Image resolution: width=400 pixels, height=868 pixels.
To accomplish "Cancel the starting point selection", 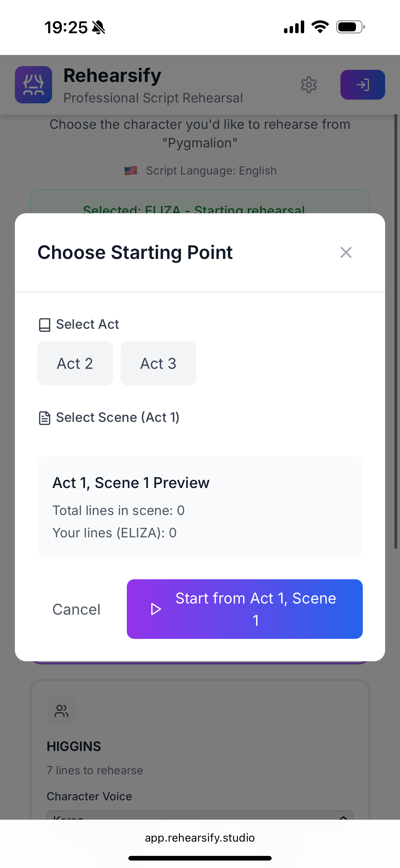I will [x=76, y=609].
